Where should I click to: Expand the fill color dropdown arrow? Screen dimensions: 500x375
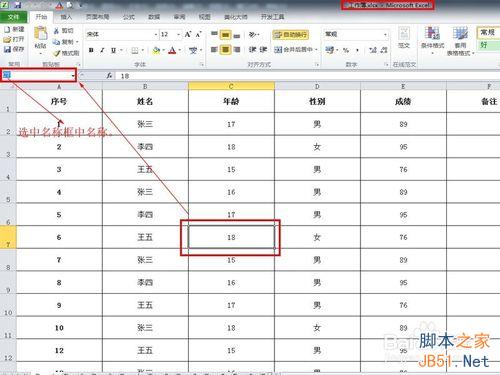(163, 50)
